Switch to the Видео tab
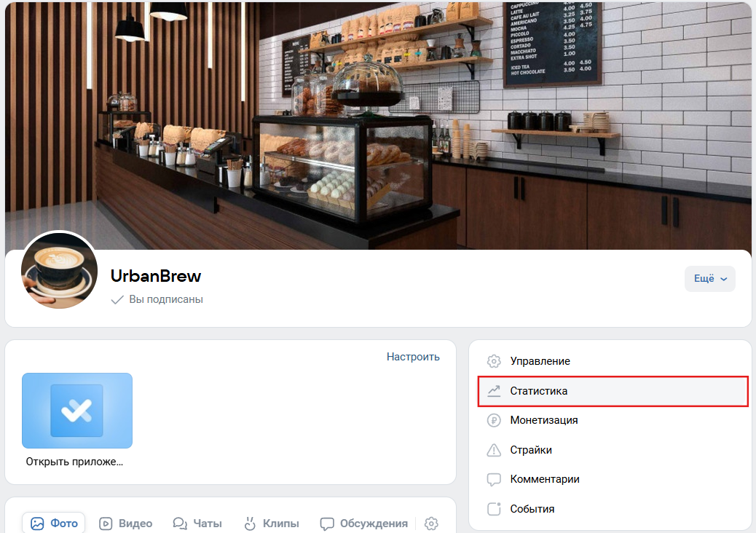 [x=126, y=524]
